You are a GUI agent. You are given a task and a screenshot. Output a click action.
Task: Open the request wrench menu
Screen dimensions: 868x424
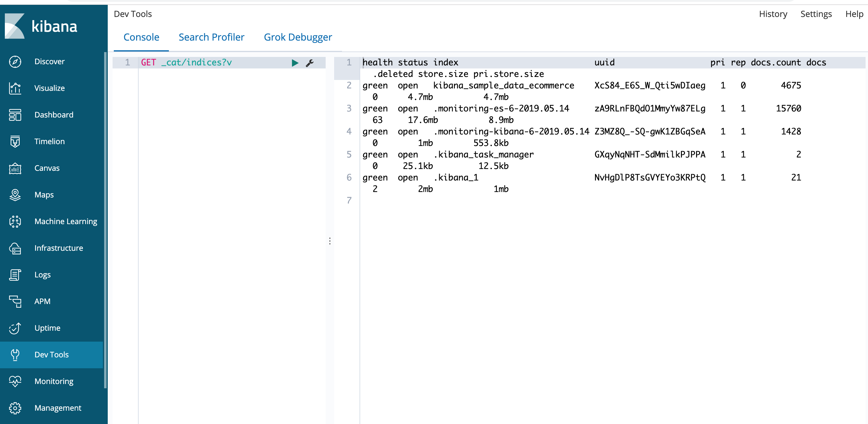pos(310,63)
